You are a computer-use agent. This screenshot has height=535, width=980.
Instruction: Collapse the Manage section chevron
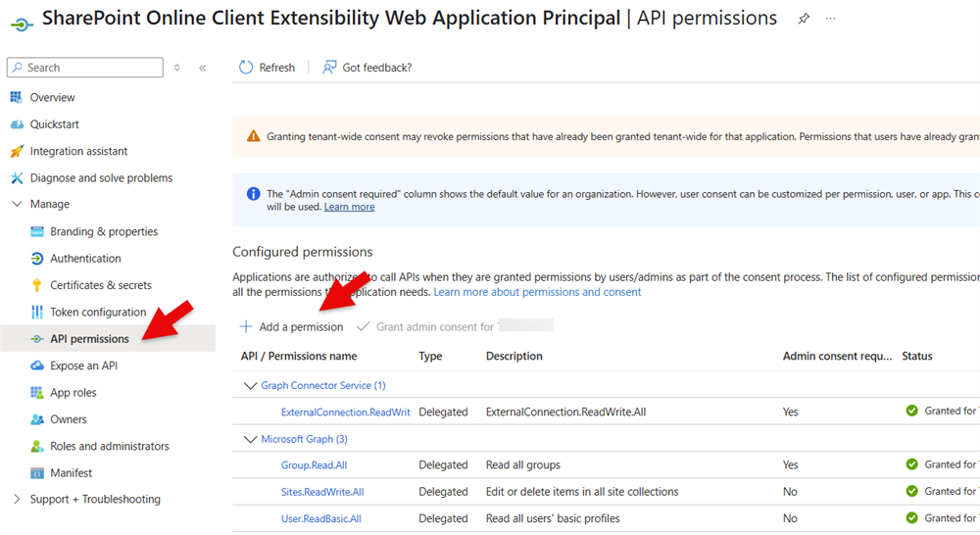point(17,205)
